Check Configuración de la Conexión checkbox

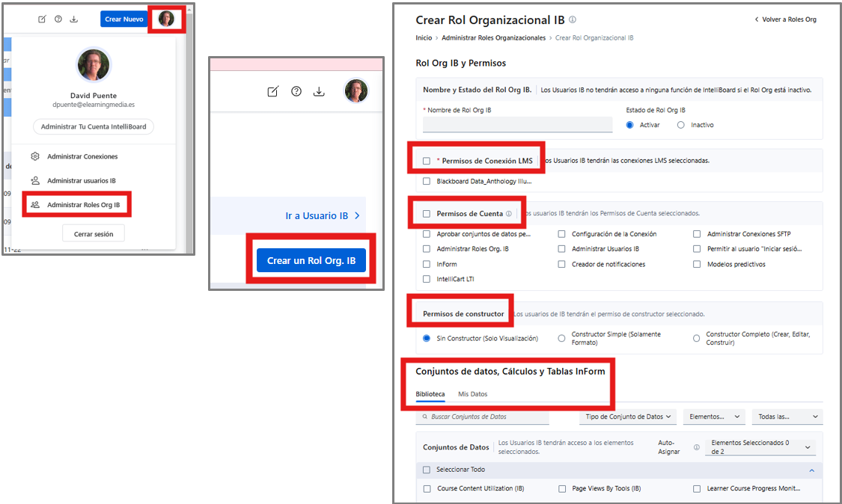click(561, 234)
